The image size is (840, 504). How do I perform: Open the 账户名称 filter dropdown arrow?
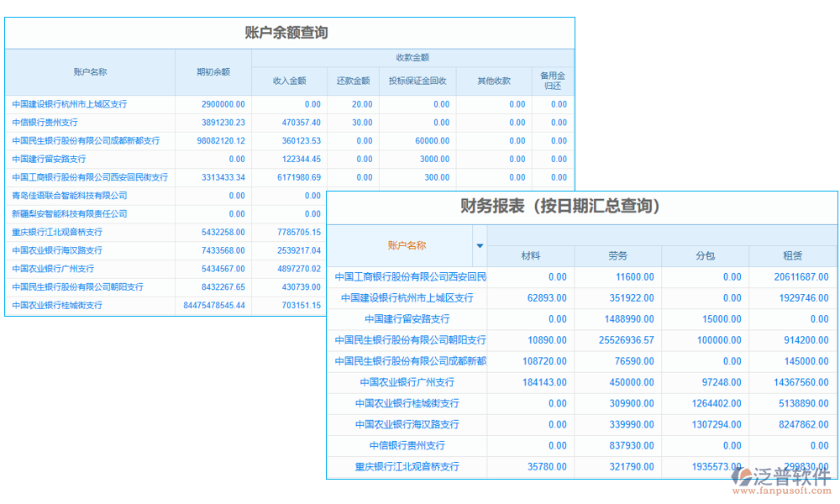coord(480,246)
